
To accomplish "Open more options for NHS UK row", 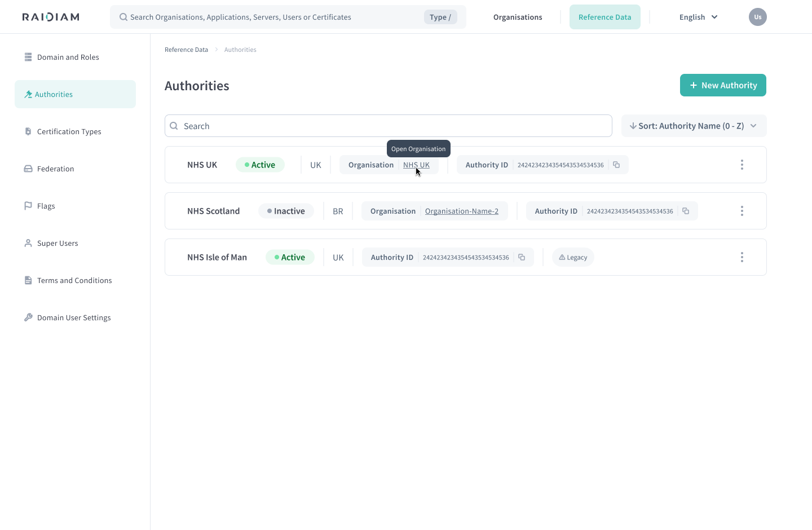I will (x=742, y=165).
